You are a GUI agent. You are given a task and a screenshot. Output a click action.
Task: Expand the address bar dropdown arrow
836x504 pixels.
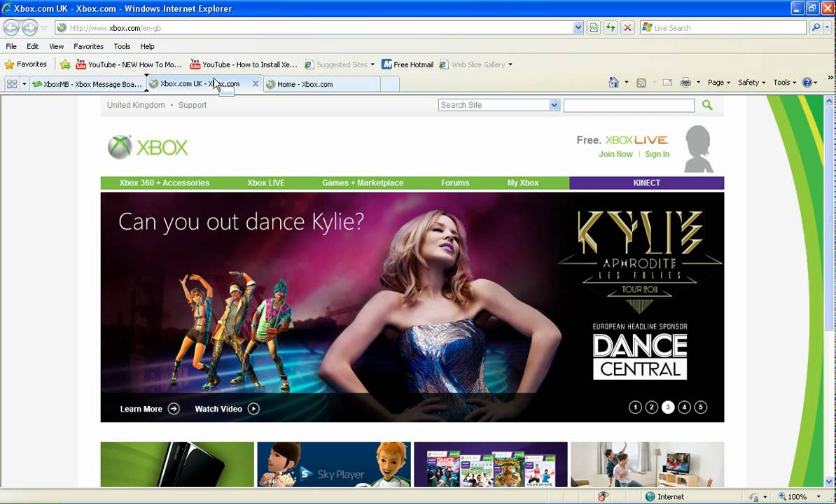point(578,28)
